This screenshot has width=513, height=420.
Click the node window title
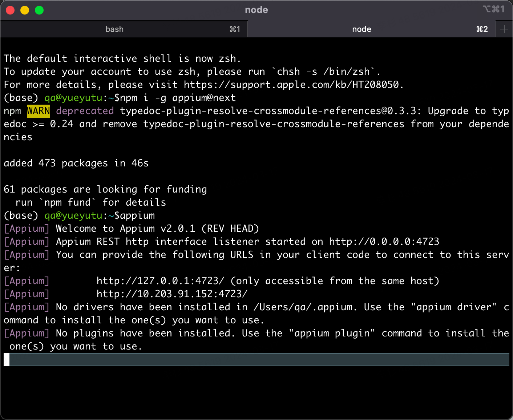[x=256, y=10]
